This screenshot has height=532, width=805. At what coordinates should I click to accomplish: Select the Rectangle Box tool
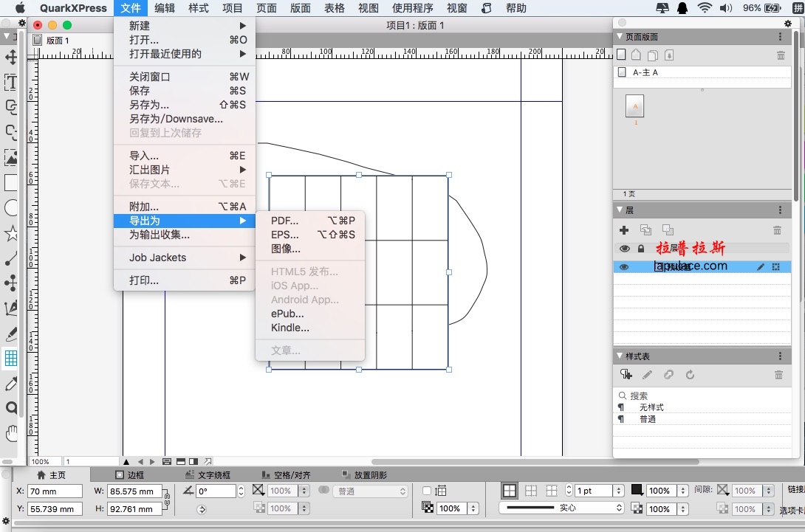tap(11, 183)
